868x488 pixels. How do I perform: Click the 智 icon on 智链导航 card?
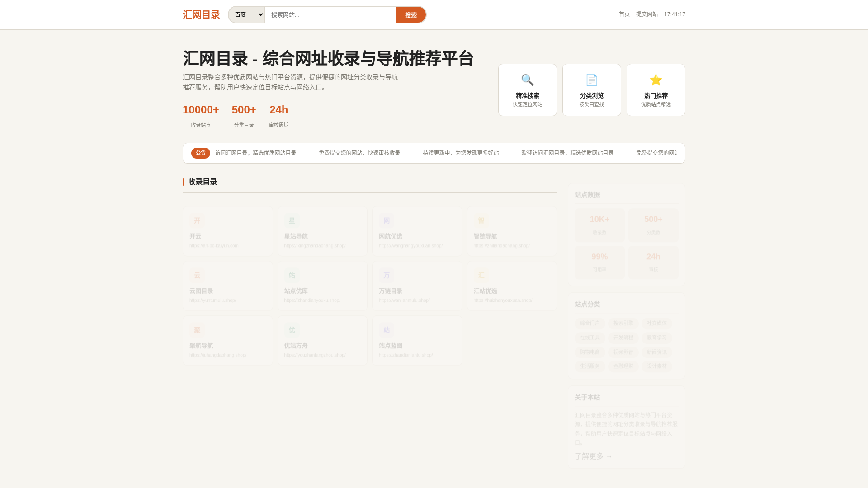(481, 221)
